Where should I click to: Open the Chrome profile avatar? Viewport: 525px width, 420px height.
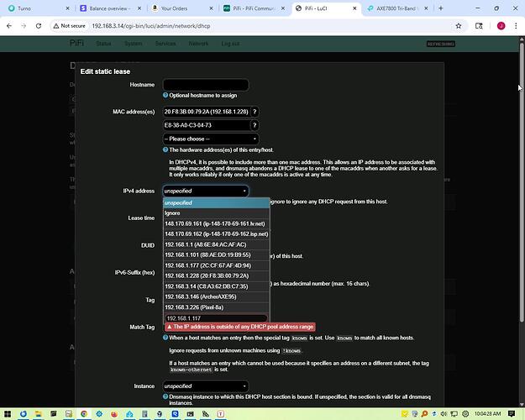coord(501,26)
